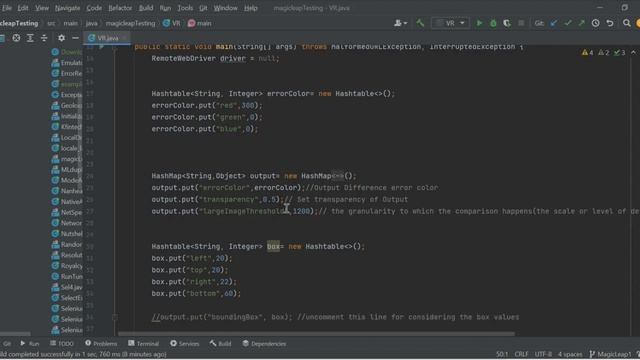This screenshot has width=640, height=360.
Task: Click the CRLF line separator status
Action: [521, 354]
